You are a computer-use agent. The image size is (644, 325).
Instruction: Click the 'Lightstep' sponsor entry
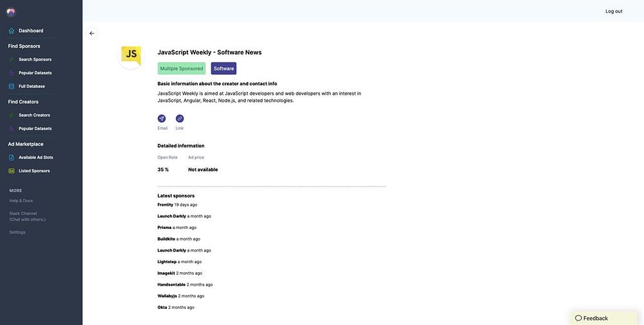tap(180, 262)
